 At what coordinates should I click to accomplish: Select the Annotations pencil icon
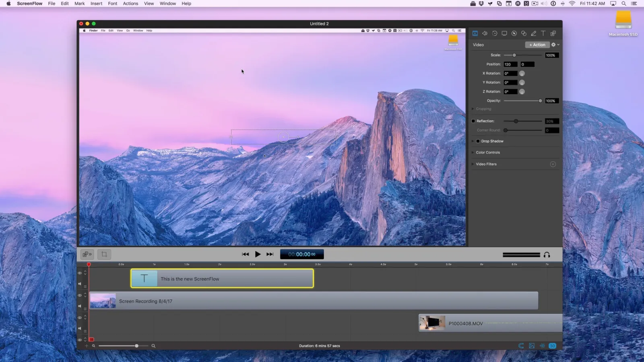tap(534, 33)
